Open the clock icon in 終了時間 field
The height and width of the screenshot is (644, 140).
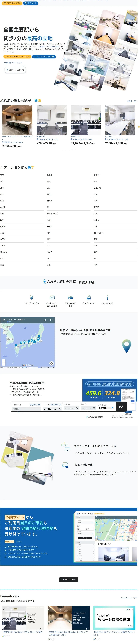click(94, 408)
